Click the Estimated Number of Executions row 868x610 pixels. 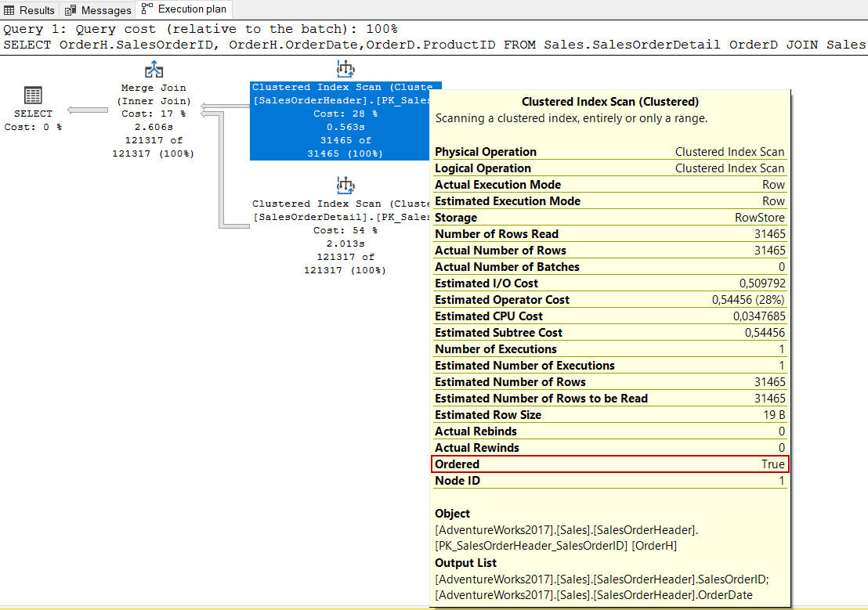point(609,366)
